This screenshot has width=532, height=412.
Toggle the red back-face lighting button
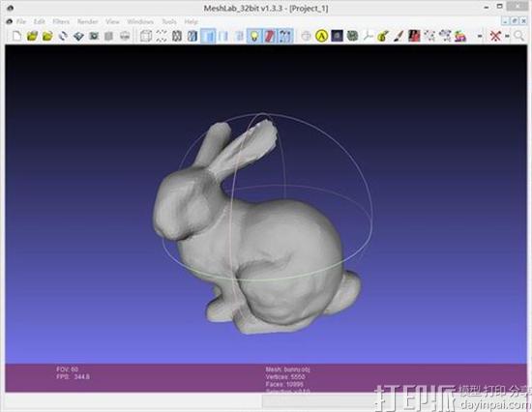270,36
